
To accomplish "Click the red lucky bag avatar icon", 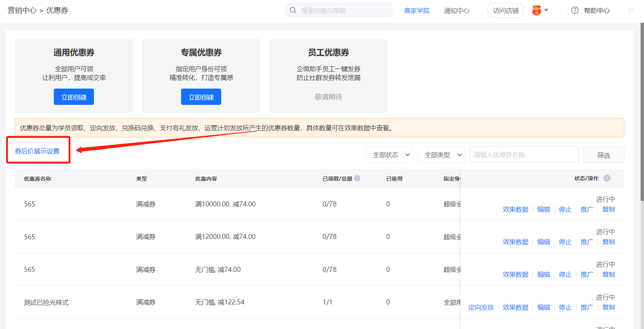I will [x=536, y=10].
